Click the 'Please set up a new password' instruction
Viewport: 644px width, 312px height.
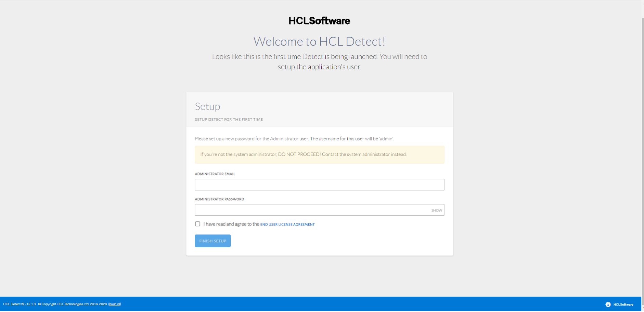(x=294, y=139)
